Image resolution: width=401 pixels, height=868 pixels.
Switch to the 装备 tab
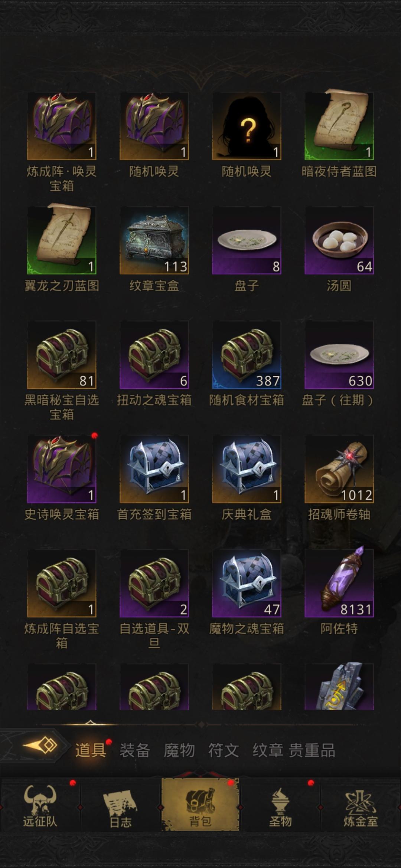pos(135,750)
